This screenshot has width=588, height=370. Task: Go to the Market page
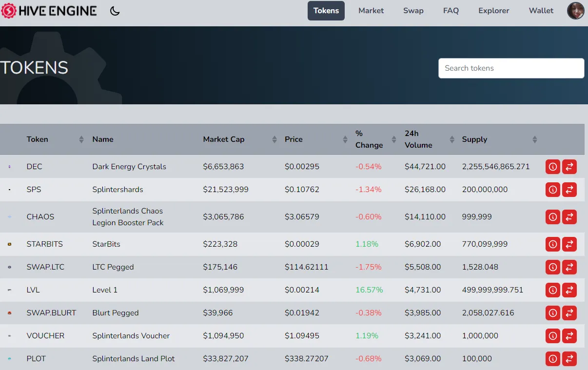pyautogui.click(x=371, y=11)
